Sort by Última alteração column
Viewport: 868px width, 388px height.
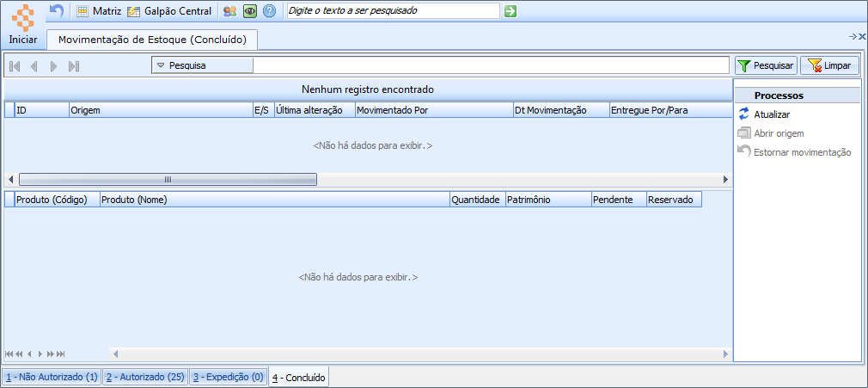pyautogui.click(x=315, y=110)
